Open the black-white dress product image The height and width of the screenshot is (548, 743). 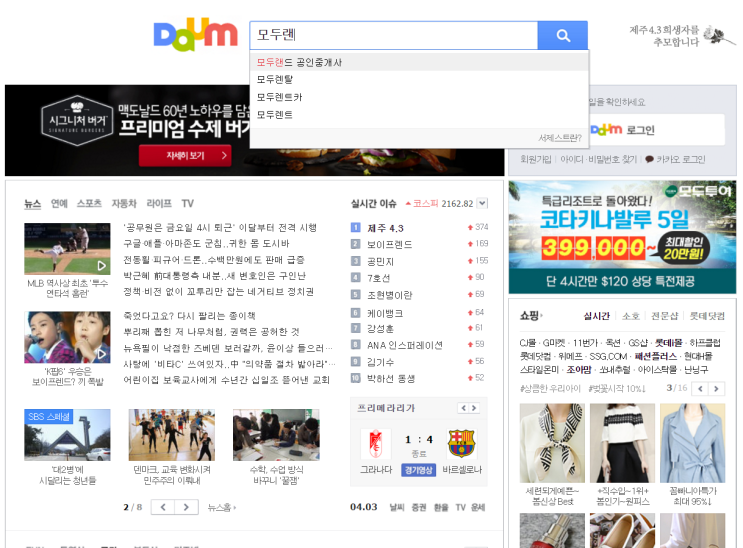(622, 443)
